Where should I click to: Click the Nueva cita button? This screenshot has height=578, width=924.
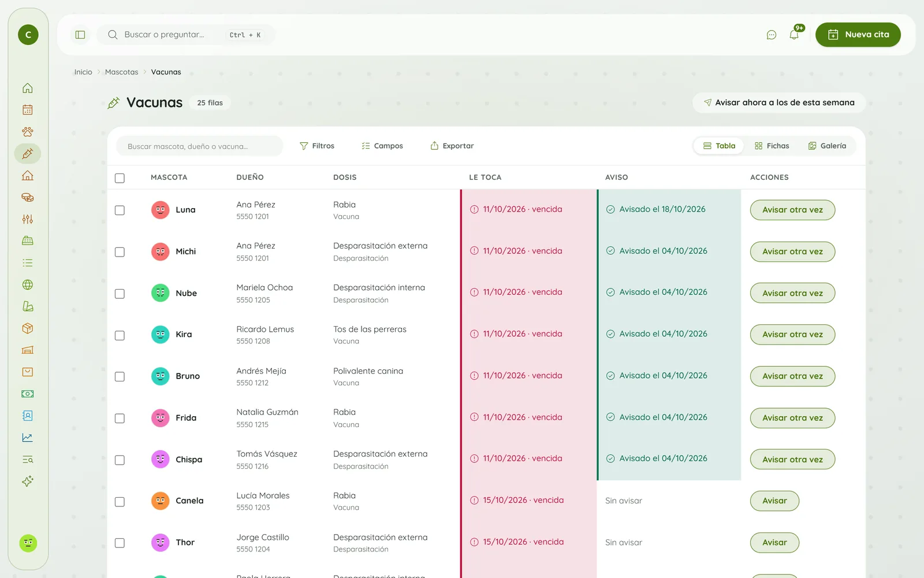coord(858,35)
